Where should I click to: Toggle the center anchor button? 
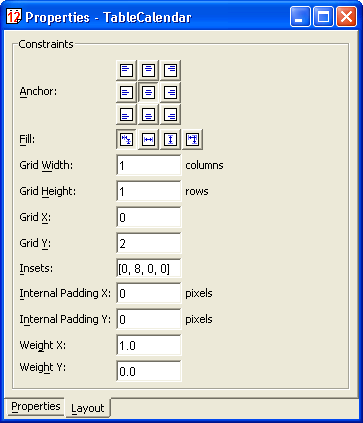148,92
